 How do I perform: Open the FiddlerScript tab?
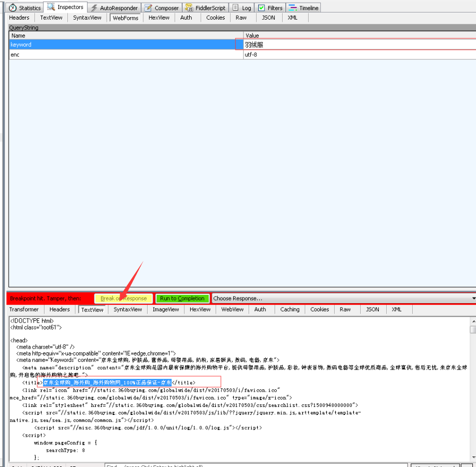(206, 8)
